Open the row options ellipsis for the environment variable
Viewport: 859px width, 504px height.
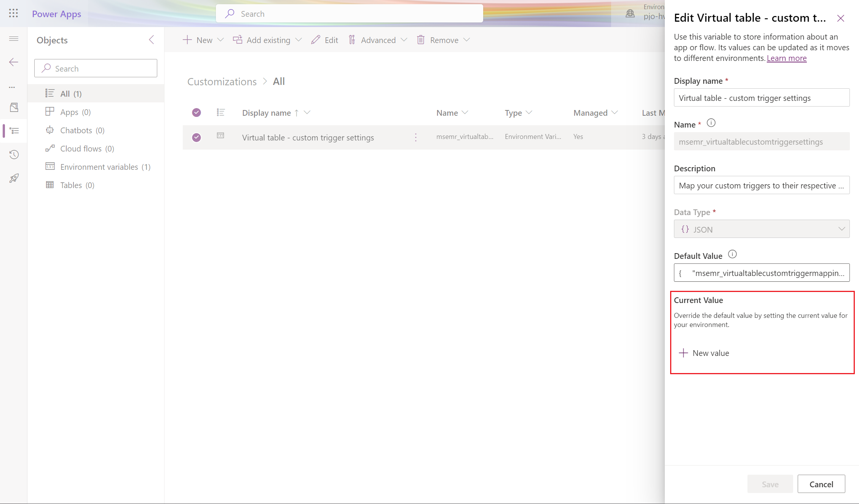pos(415,137)
